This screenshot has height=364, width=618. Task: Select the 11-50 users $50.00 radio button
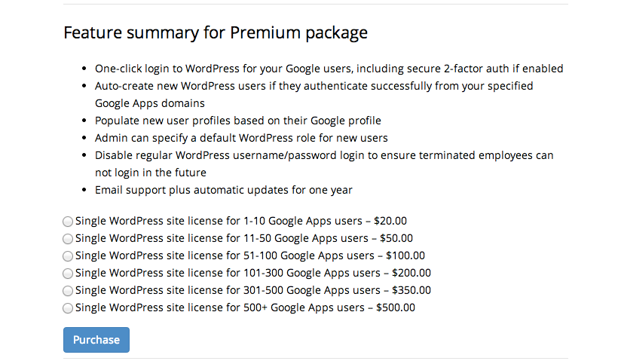[x=68, y=239]
